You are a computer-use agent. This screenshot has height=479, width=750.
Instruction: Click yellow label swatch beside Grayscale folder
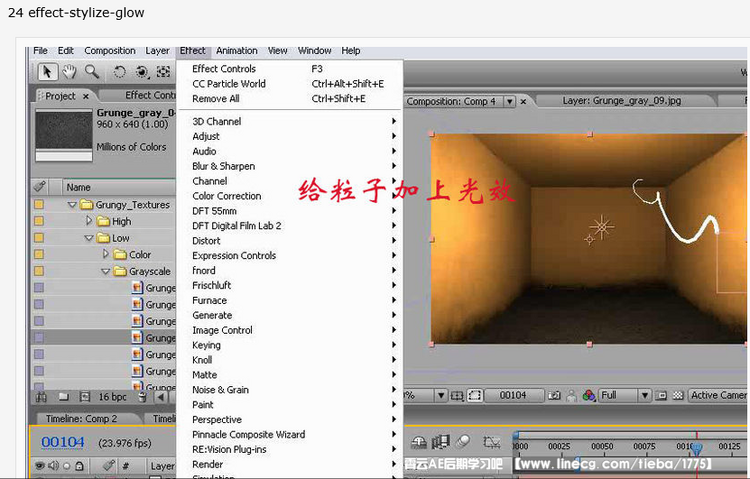click(x=39, y=271)
